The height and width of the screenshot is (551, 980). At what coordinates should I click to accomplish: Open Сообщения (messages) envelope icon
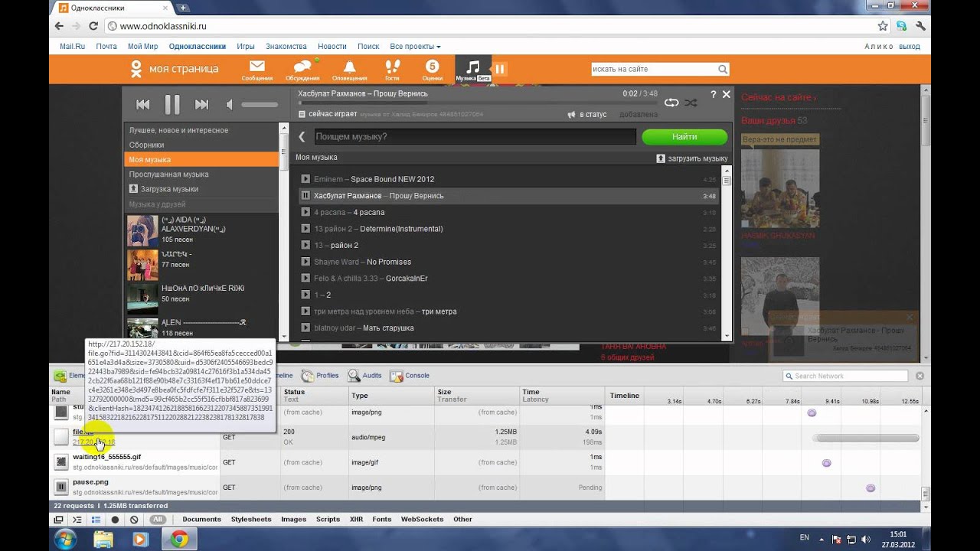pos(257,70)
